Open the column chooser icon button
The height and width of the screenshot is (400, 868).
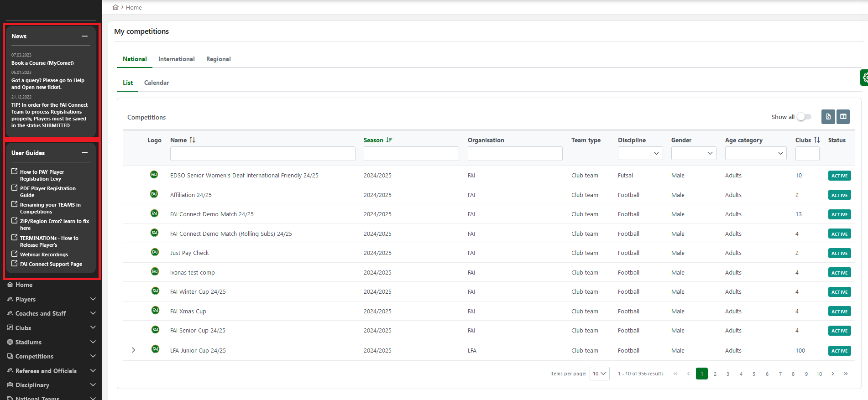click(x=843, y=117)
